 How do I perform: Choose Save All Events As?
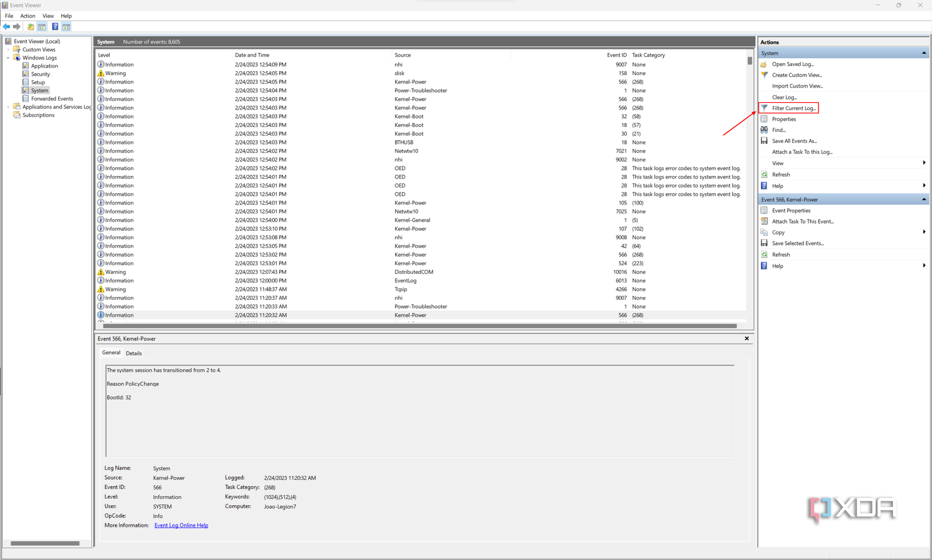(794, 141)
